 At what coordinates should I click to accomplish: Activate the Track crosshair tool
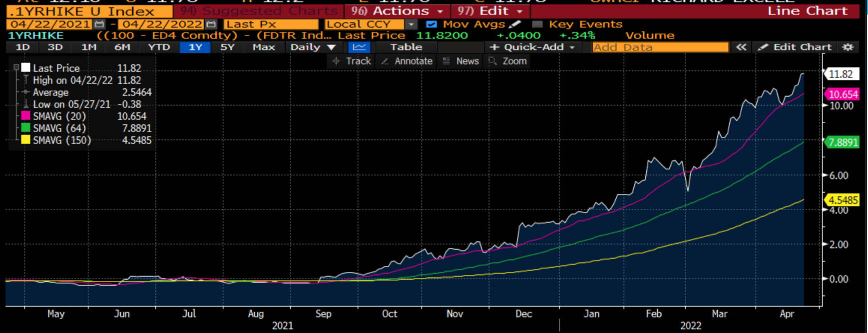point(352,61)
